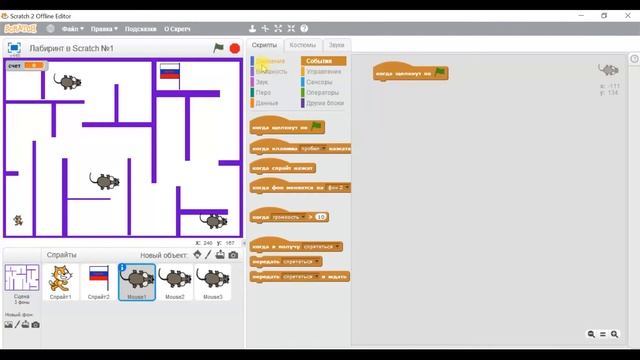The width and height of the screenshot is (640, 360).
Task: Select the Управление block category
Action: tap(324, 71)
